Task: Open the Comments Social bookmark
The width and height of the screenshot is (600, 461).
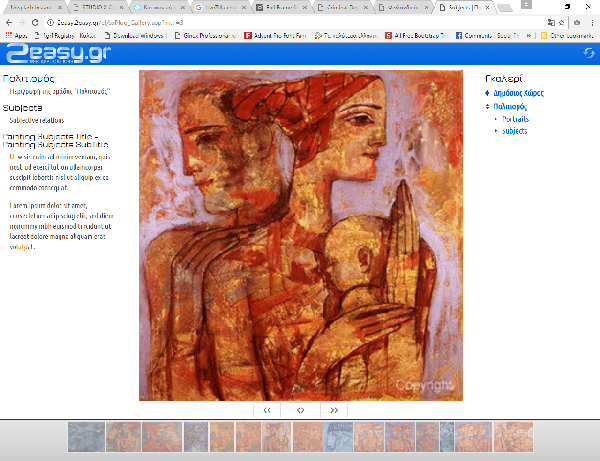Action: (x=487, y=36)
